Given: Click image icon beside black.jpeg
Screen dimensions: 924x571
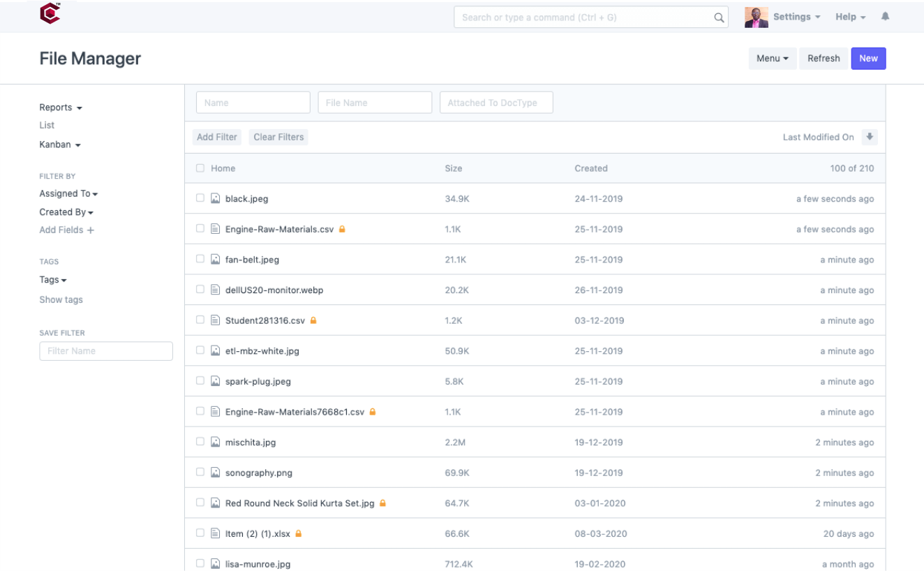Looking at the screenshot, I should coord(216,199).
